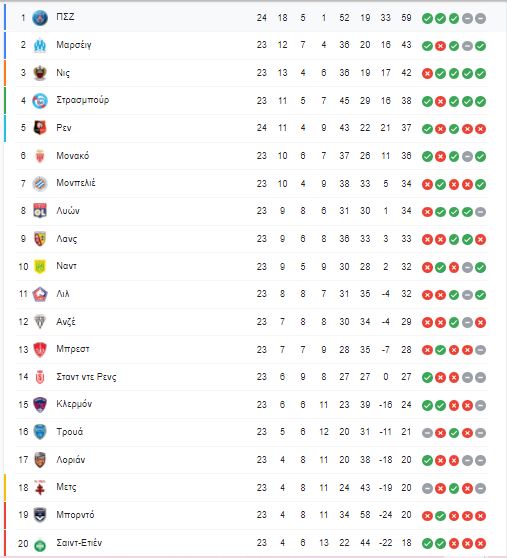Click the Μπορντό club crest
The image size is (507, 558).
(40, 515)
